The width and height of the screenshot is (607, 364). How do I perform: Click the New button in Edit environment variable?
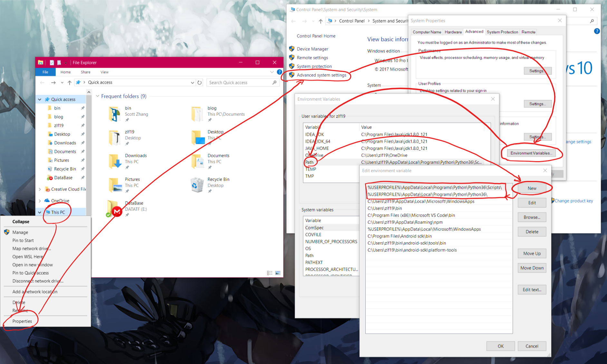coord(532,188)
